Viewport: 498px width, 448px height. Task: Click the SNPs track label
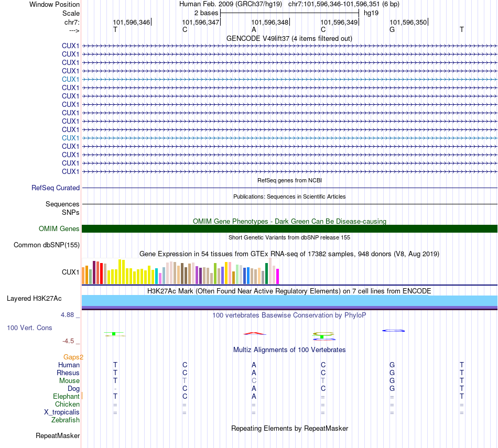(x=71, y=212)
